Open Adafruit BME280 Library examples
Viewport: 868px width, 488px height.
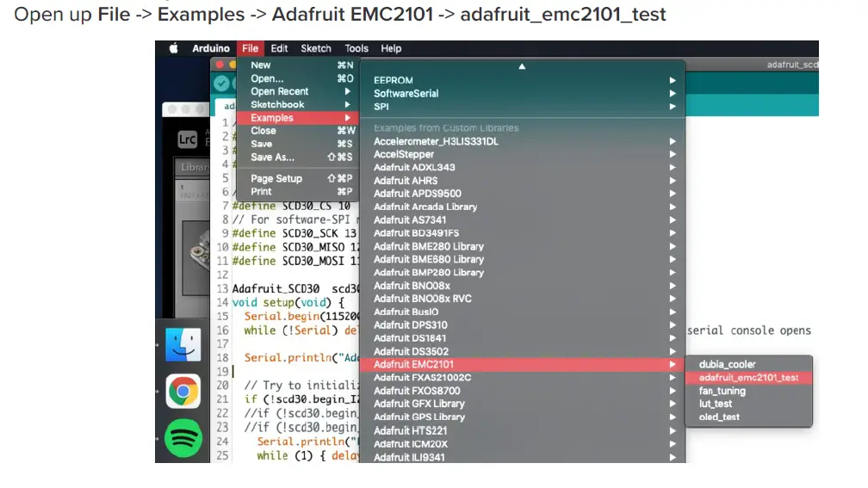tap(523, 246)
